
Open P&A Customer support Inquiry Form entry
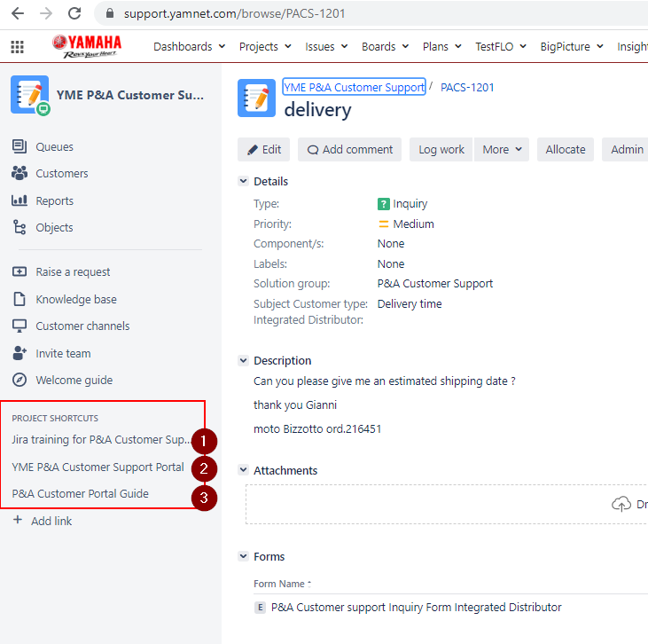[416, 608]
